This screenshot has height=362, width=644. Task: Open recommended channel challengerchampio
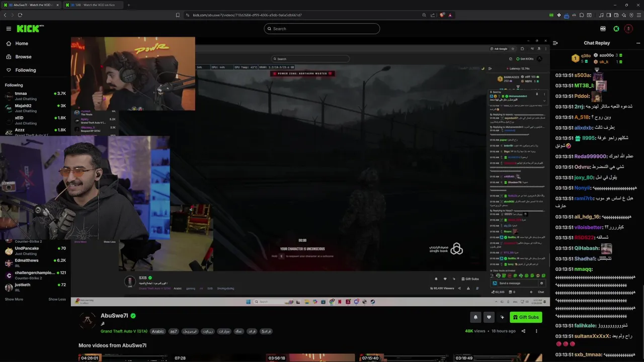tap(35, 275)
